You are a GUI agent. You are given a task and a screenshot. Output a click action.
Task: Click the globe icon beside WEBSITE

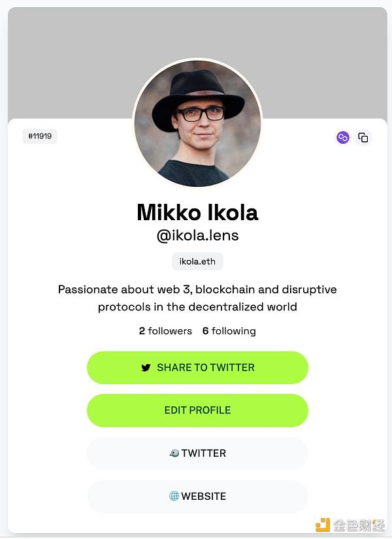click(174, 496)
